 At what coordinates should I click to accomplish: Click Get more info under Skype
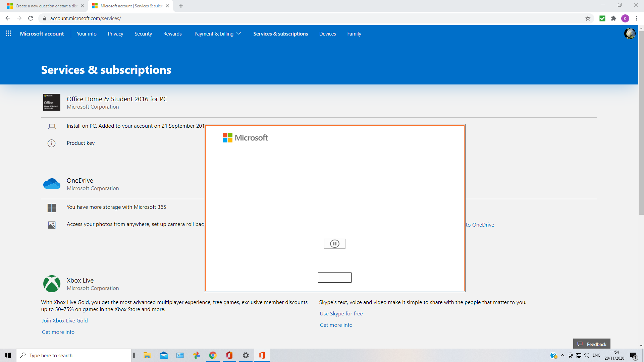336,325
